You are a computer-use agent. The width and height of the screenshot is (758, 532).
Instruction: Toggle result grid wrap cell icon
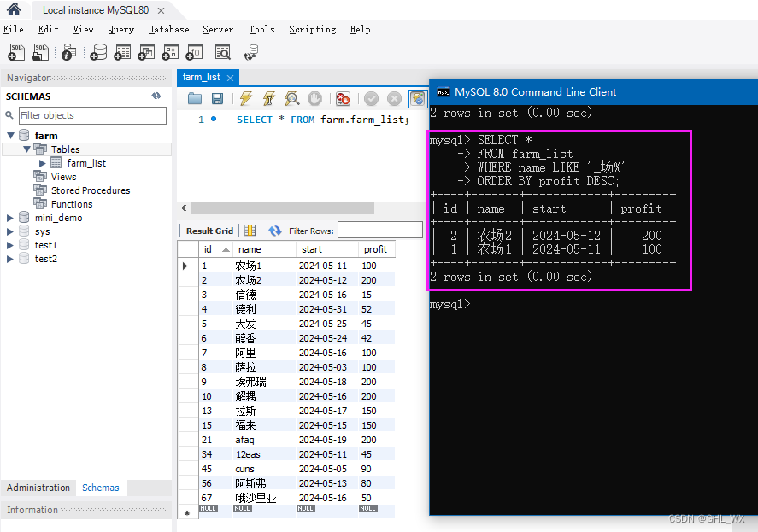250,231
